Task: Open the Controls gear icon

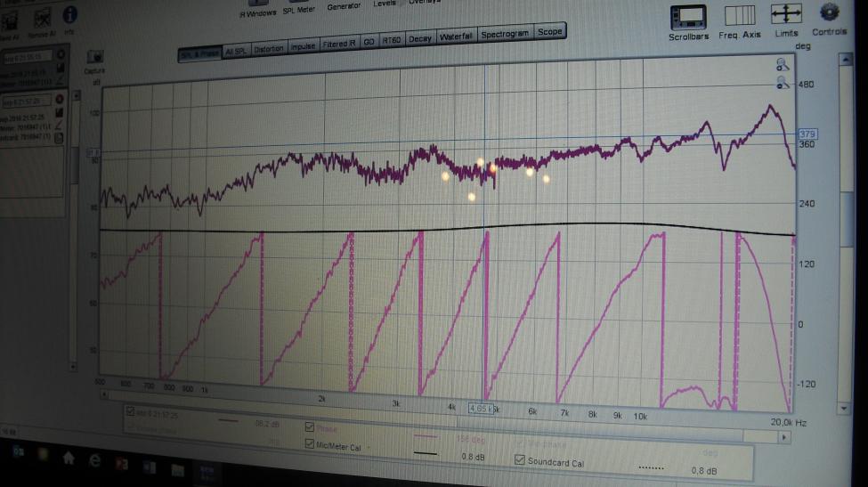Action: point(829,12)
